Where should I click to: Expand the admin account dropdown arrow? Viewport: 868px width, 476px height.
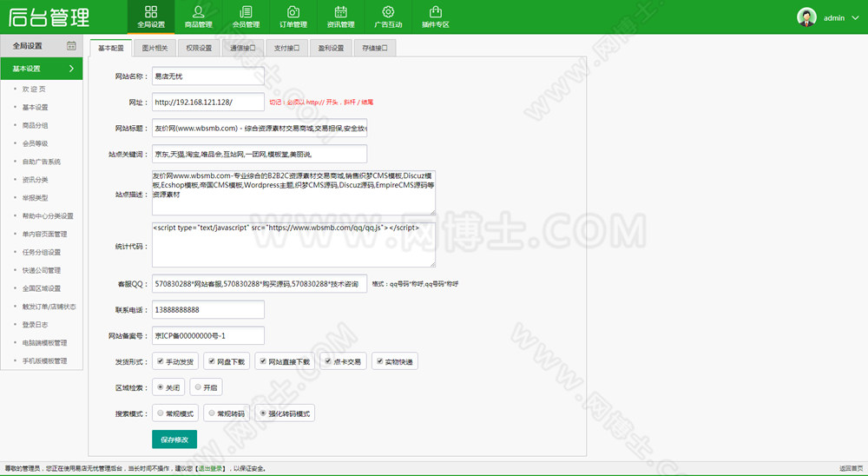[x=855, y=17]
